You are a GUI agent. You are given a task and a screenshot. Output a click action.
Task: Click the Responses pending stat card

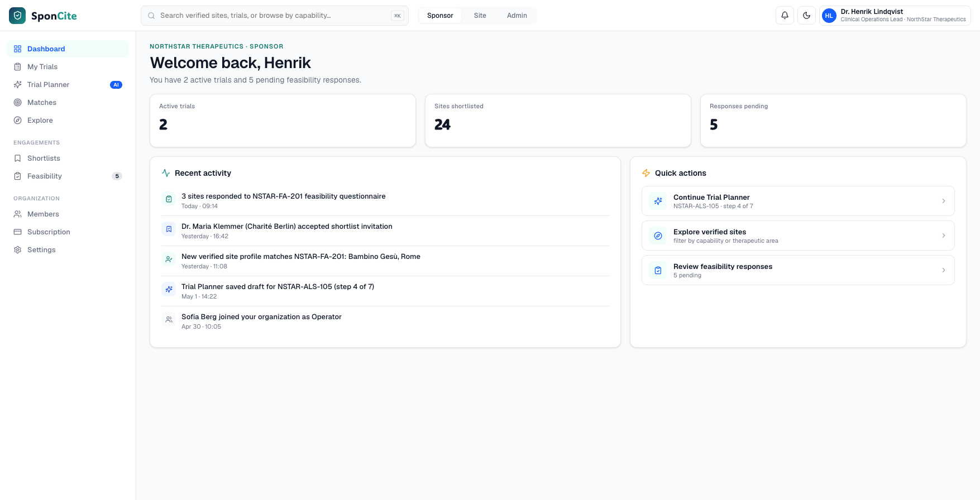coord(833,121)
